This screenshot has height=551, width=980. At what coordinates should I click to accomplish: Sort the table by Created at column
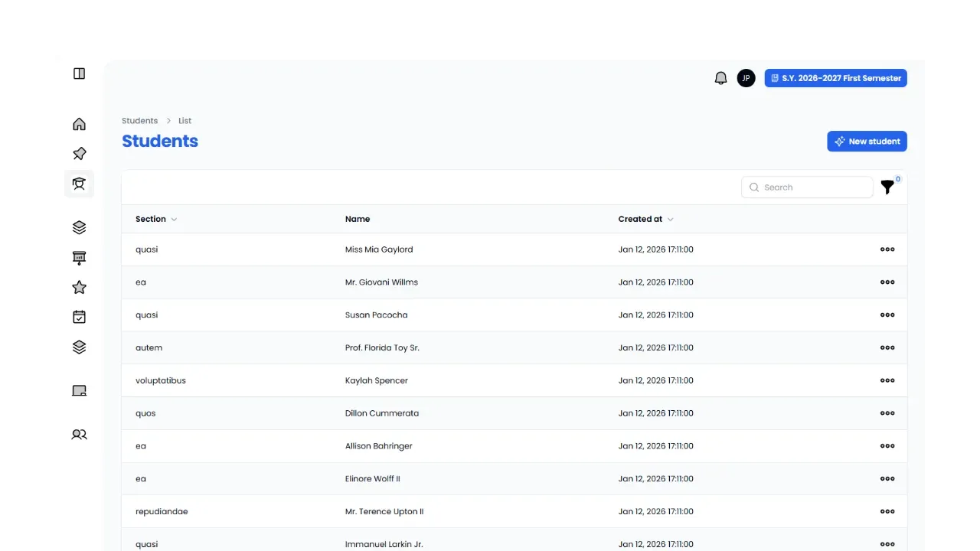click(645, 219)
